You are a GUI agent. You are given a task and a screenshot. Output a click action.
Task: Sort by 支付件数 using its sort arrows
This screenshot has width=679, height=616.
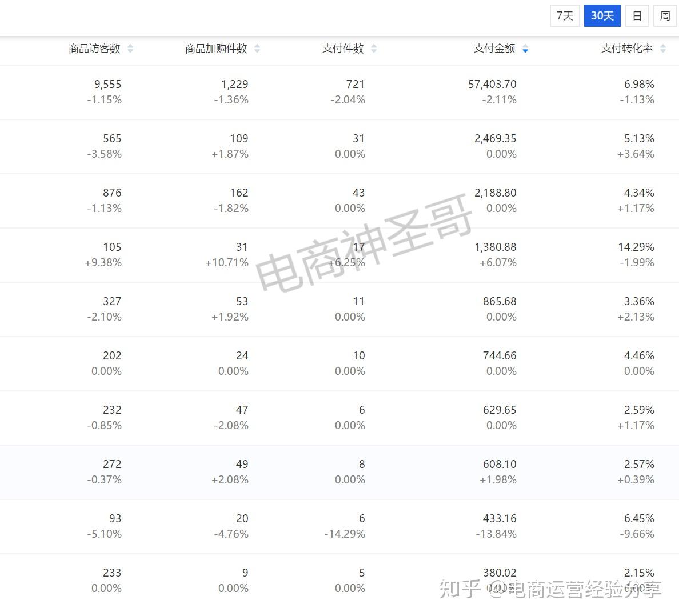(374, 49)
